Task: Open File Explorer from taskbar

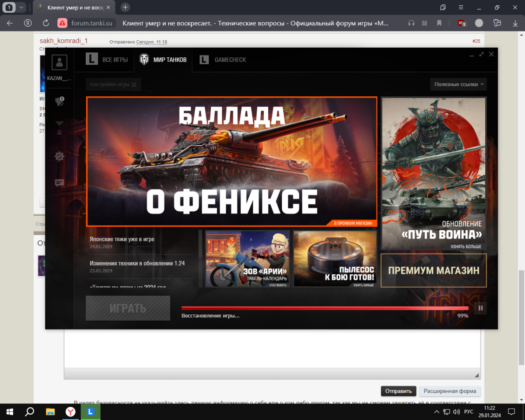Action: click(50, 412)
